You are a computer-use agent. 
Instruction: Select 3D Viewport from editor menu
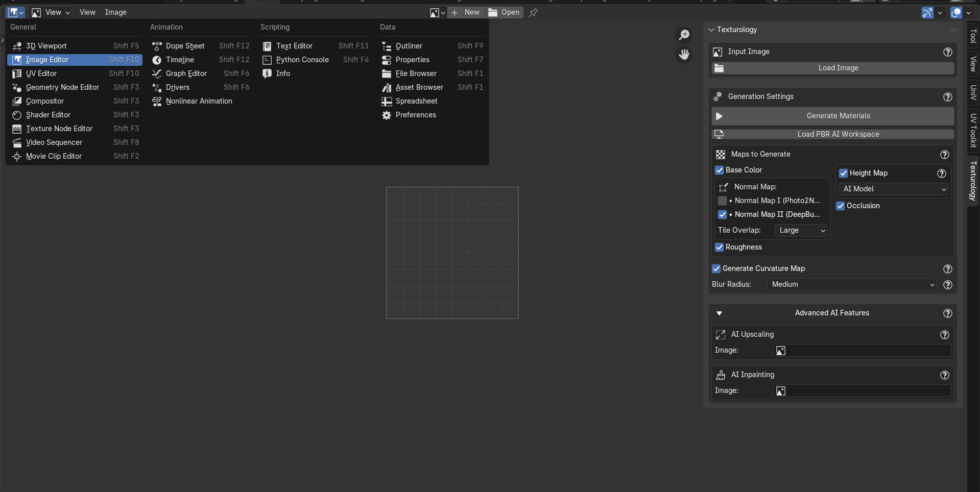tap(75, 46)
